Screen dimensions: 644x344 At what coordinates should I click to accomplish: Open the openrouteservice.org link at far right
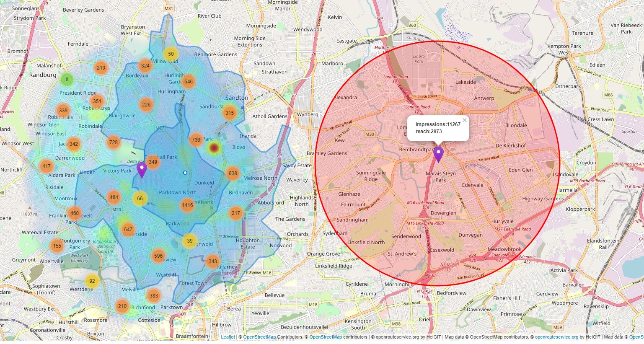click(x=556, y=337)
